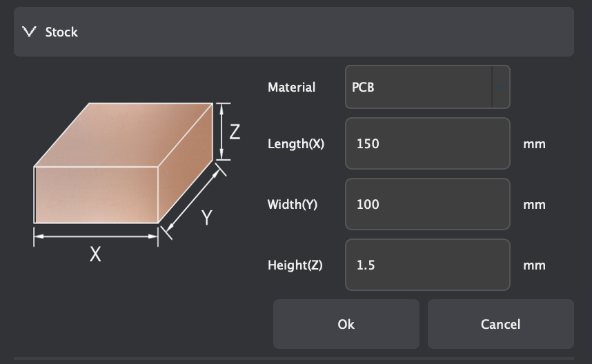
Task: Click the Height(Z) label
Action: click(x=295, y=265)
